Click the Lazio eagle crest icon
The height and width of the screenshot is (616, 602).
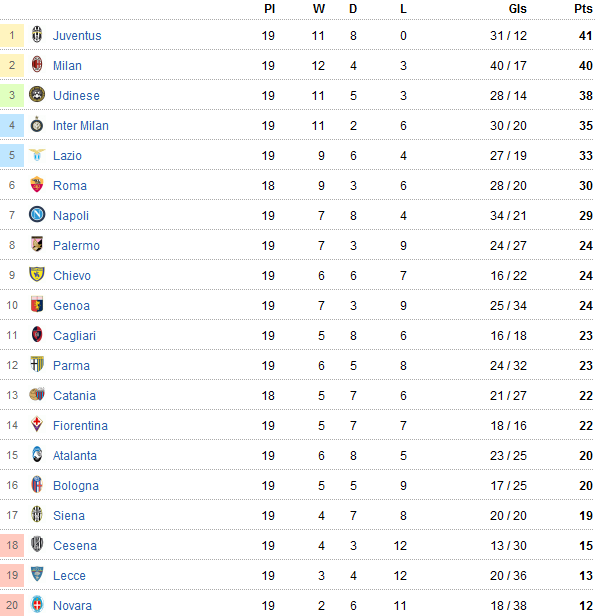pyautogui.click(x=37, y=156)
